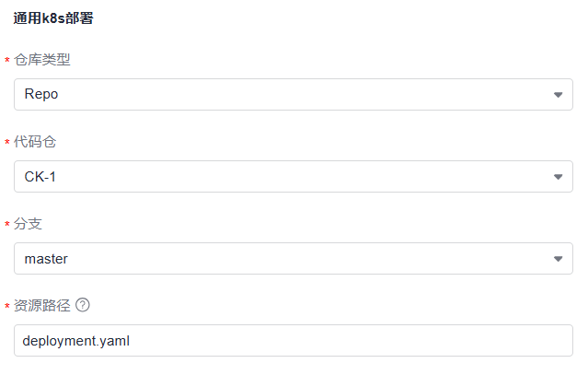The height and width of the screenshot is (375, 588).
Task: Click the deployment.yaml text in the field
Action: tap(77, 341)
